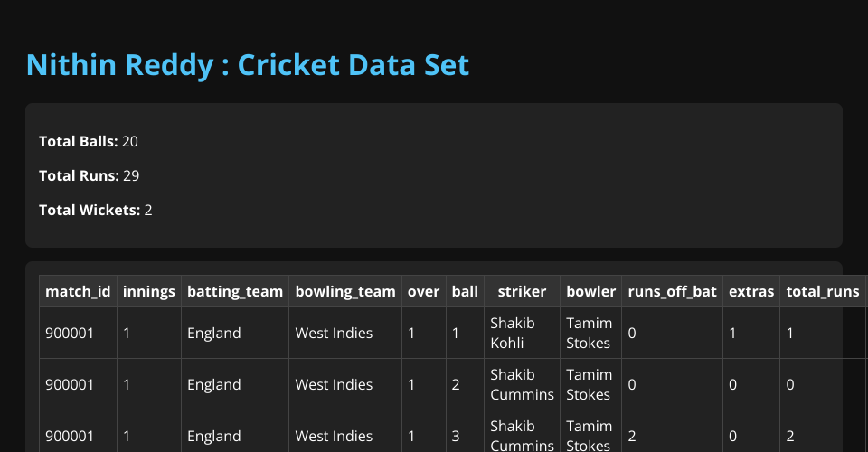Click the bowler column header

(x=590, y=291)
